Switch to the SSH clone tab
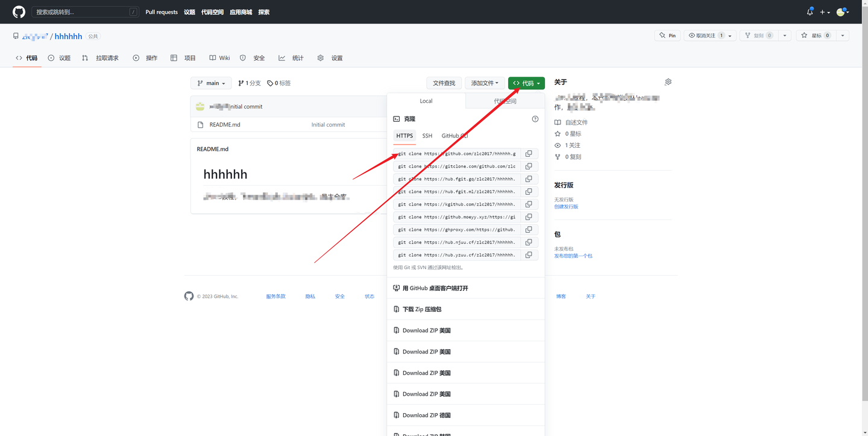Screen dimensions: 868x436 coord(427,136)
